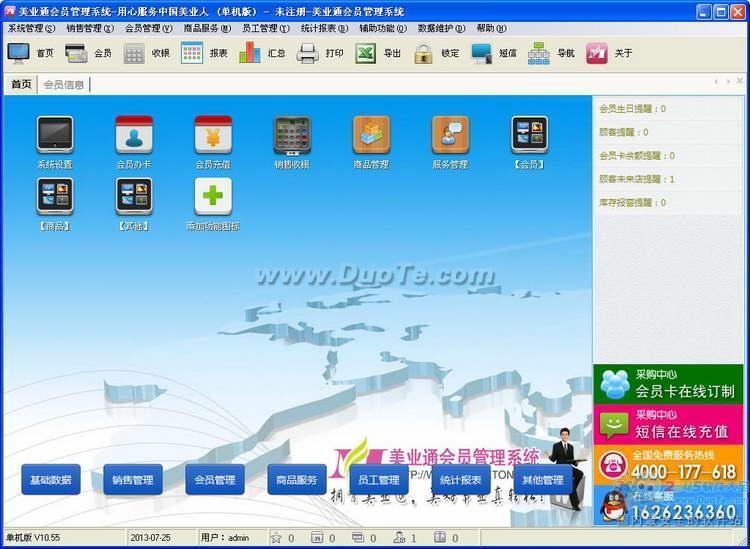Click the 单机版 V10.55 version text
Screen dimensions: 750x549
pos(33,538)
